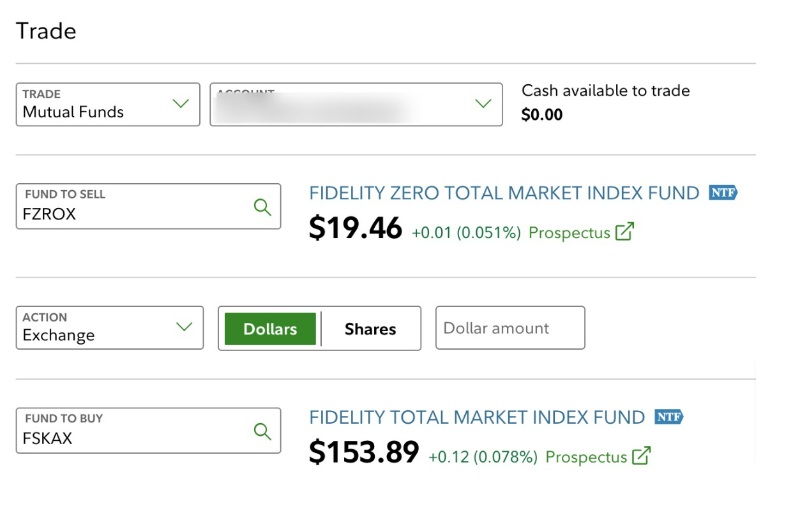Open the Trade type dropdown (Mutual Funds)
Viewport: 800px width, 506px height.
109,104
